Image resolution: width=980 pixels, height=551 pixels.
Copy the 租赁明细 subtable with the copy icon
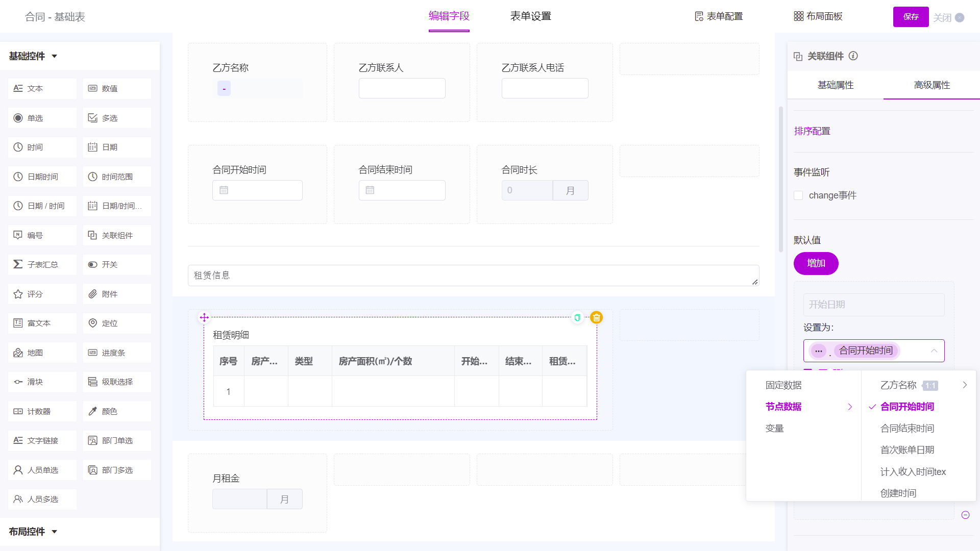pos(577,318)
